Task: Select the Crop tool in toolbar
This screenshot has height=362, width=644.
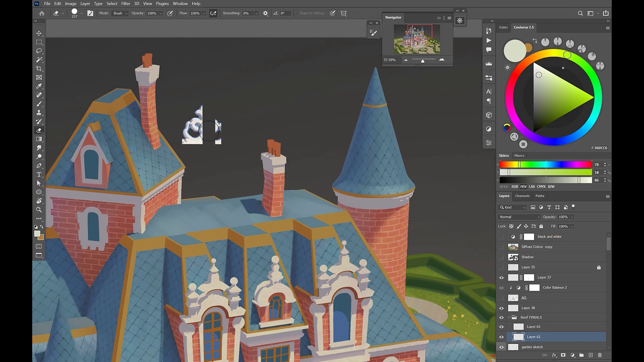Action: point(39,68)
